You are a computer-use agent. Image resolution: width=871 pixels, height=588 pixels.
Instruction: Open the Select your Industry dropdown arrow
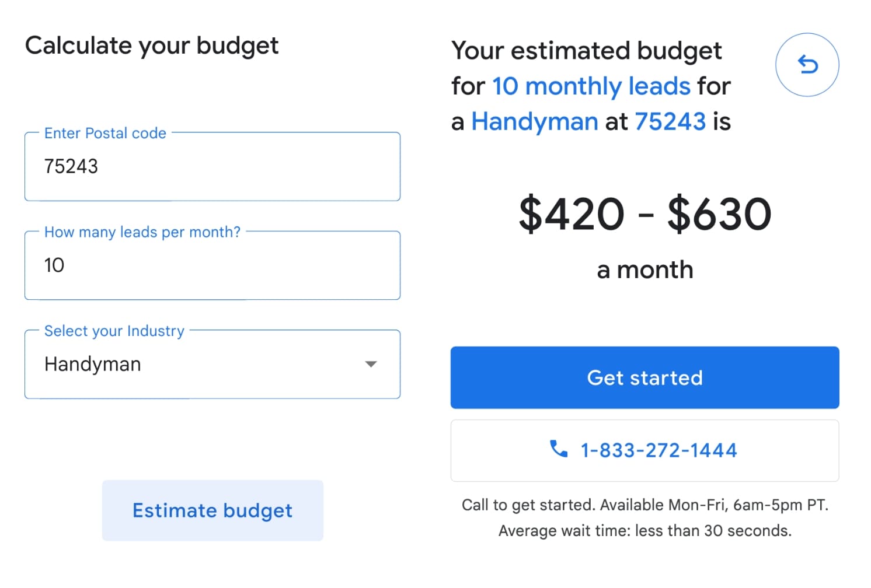pyautogui.click(x=371, y=364)
